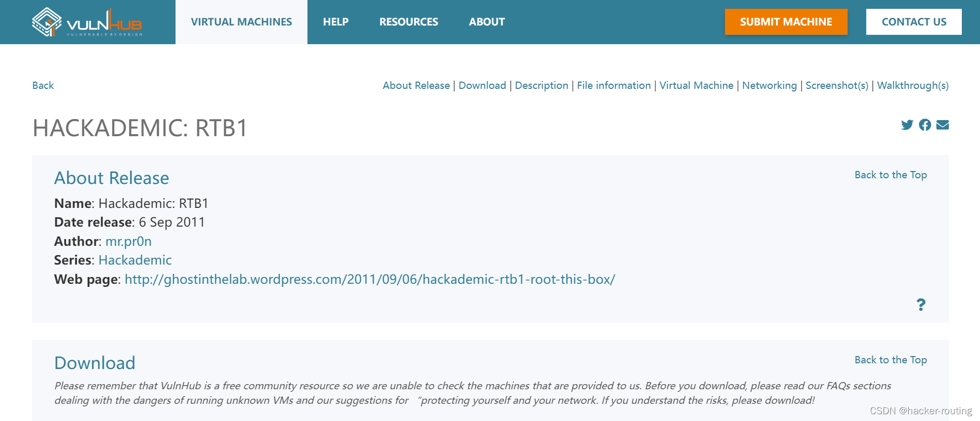Screen dimensions: 980x421
Task: Share page via email envelope icon
Action: pos(943,125)
